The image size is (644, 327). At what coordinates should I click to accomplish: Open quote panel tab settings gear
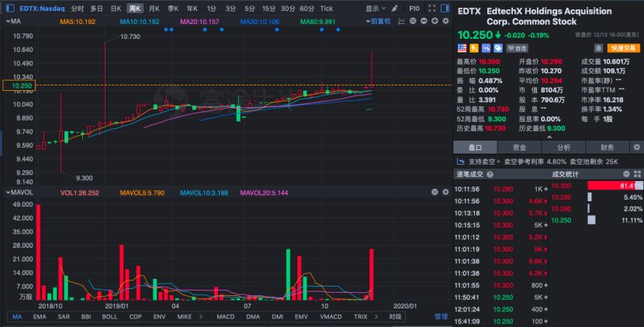[x=636, y=147]
